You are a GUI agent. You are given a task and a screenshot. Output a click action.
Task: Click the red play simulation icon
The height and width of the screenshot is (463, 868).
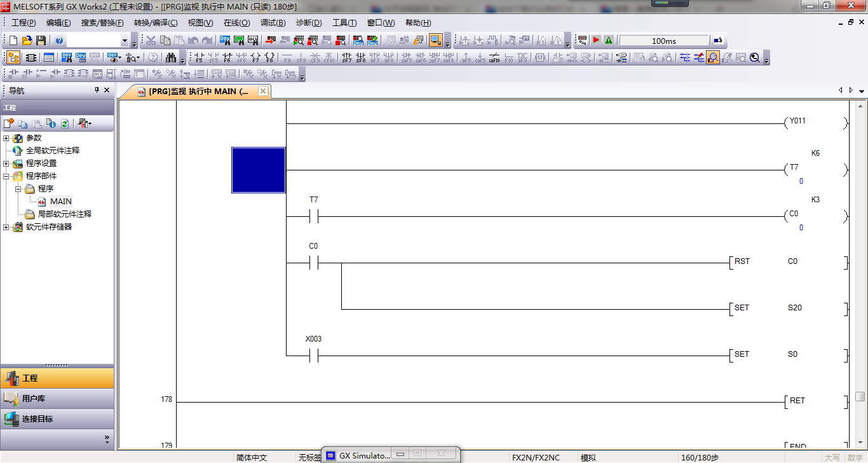596,41
